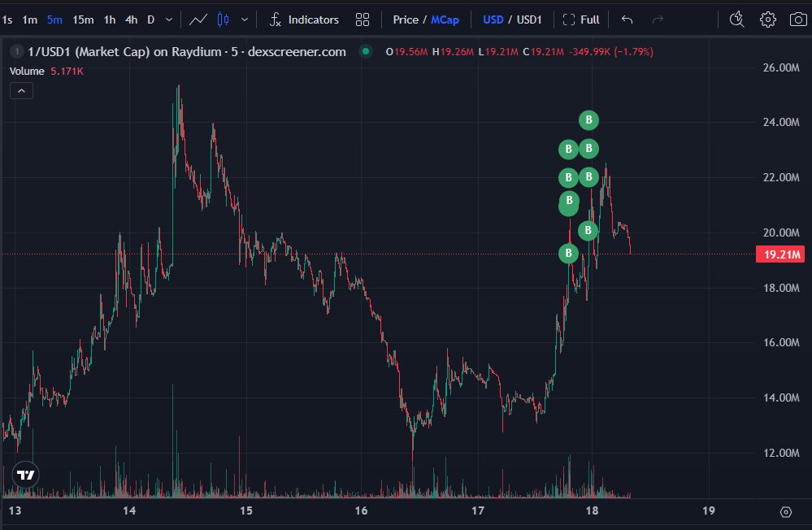Select the candlestick chart style icon
Image resolution: width=812 pixels, height=530 pixels.
pyautogui.click(x=224, y=20)
